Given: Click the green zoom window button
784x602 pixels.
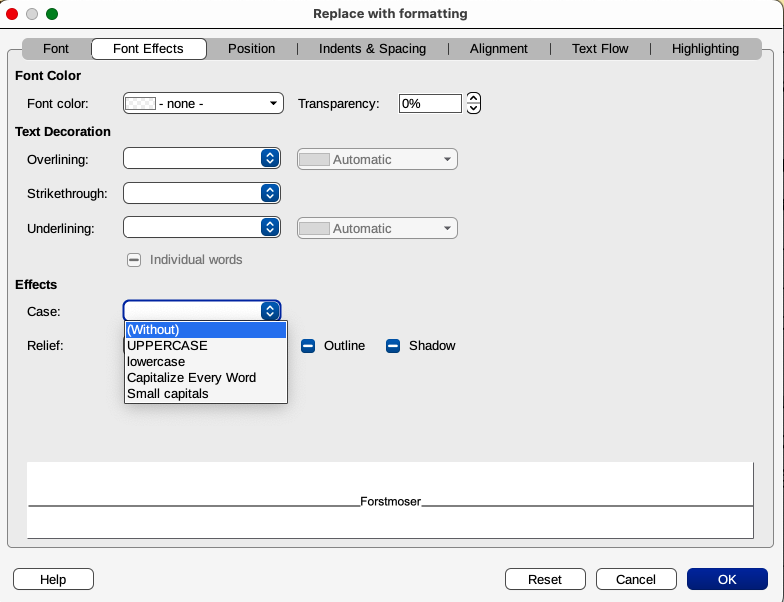Looking at the screenshot, I should 52,14.
